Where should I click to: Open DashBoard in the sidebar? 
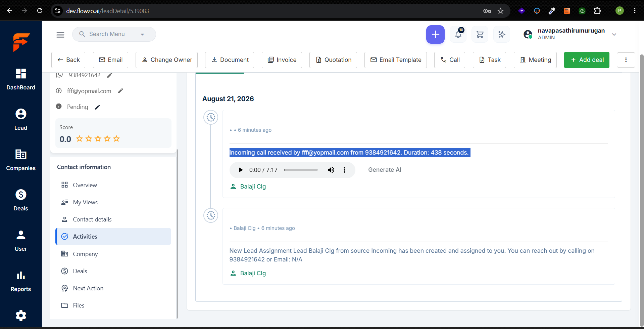pyautogui.click(x=21, y=80)
